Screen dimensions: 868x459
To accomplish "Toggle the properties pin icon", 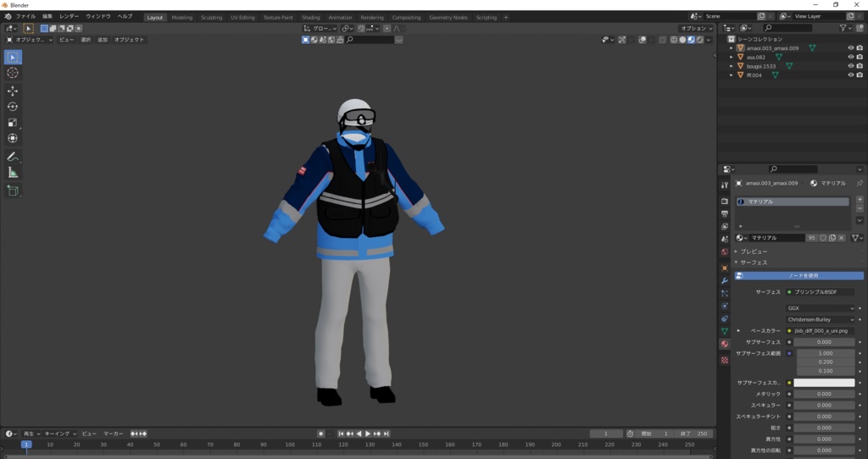I will pos(860,183).
